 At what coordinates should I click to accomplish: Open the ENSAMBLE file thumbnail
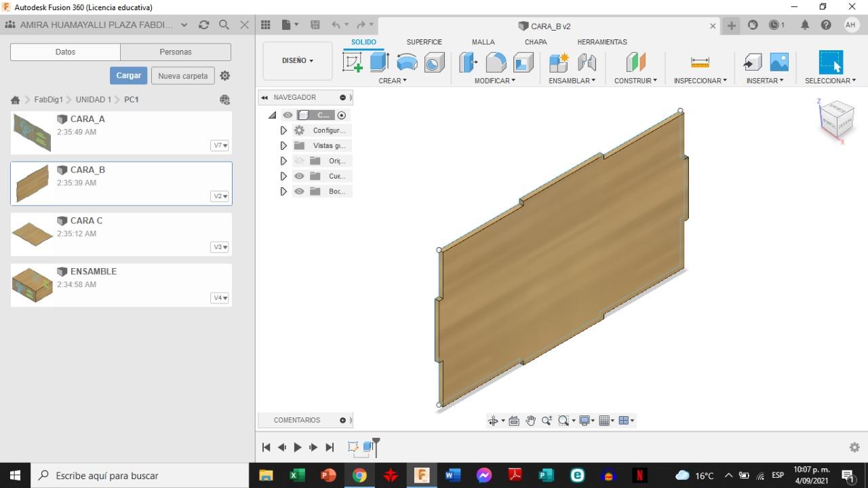click(x=32, y=285)
